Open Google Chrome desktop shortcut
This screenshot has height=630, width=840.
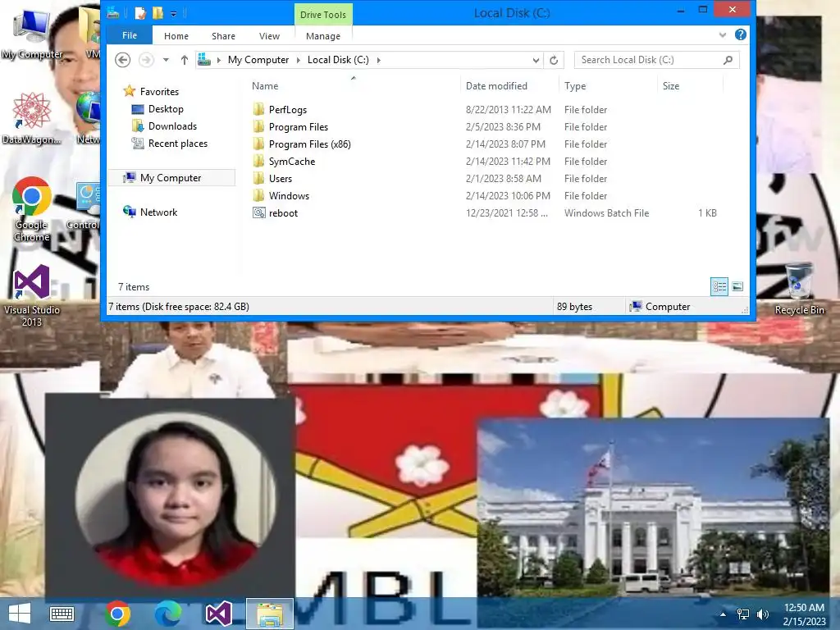click(x=32, y=209)
